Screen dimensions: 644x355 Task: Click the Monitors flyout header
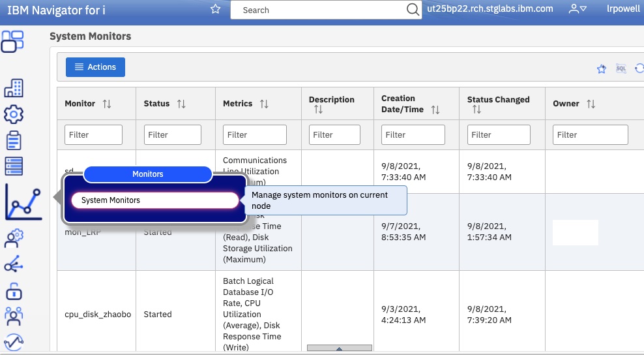point(148,174)
